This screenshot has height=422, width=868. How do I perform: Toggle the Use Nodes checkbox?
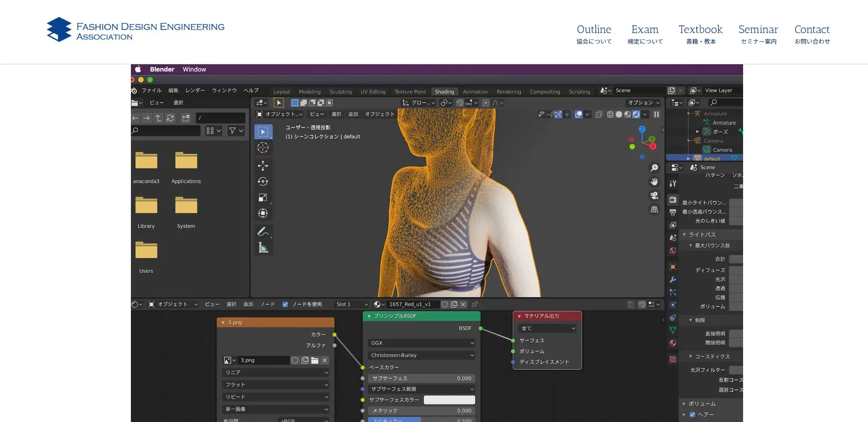pyautogui.click(x=285, y=304)
